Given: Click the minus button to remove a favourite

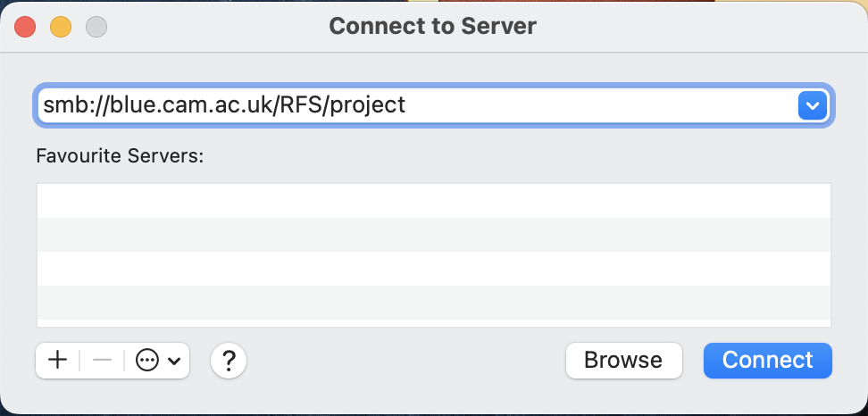Looking at the screenshot, I should [102, 361].
